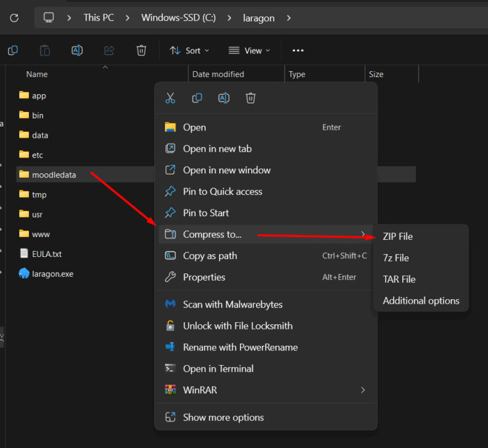Sort by the Size column header

pos(376,74)
